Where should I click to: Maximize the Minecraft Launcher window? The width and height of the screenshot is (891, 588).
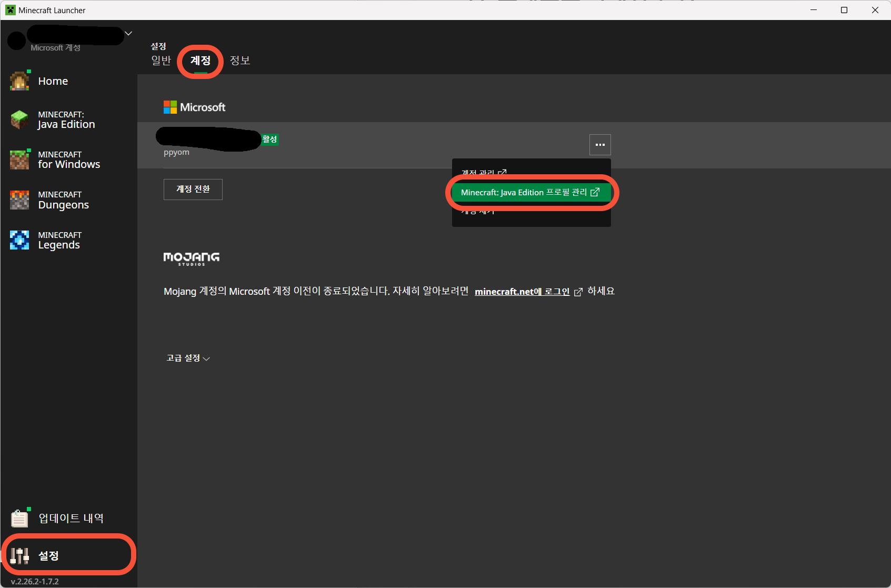pos(844,10)
